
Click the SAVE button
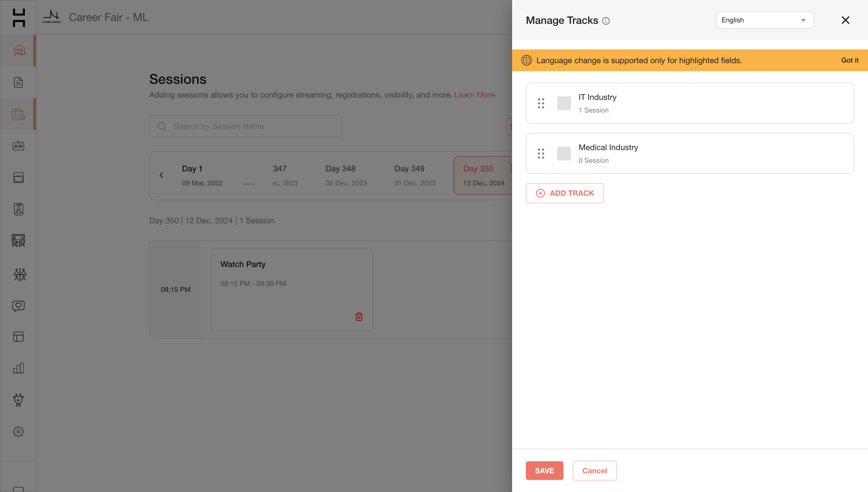(x=544, y=470)
